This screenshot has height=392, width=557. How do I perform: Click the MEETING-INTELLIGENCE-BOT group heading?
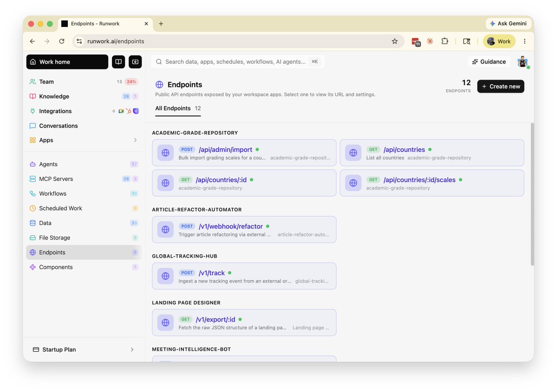191,349
